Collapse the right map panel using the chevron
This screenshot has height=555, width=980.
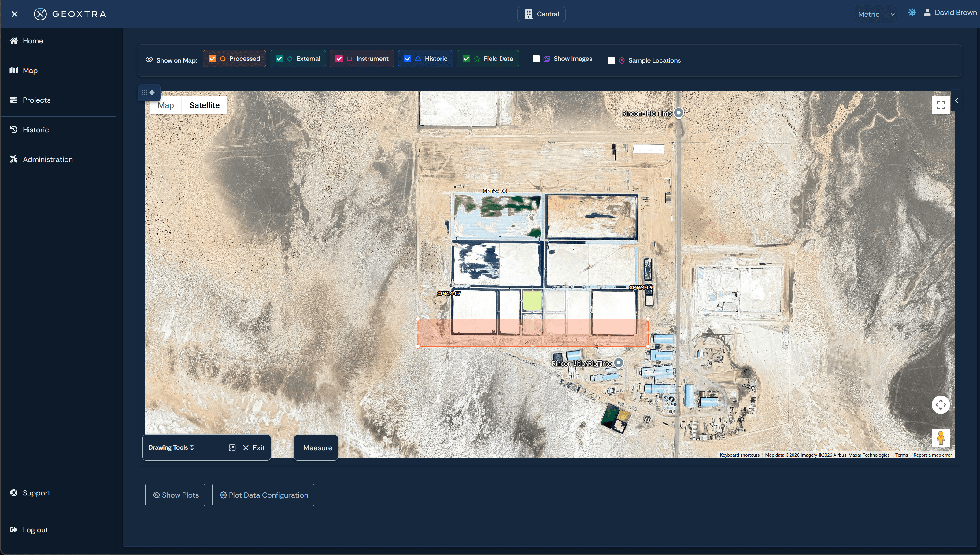pos(957,100)
